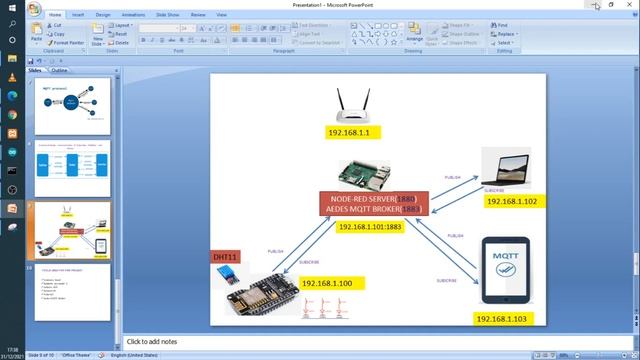
Task: Select the 192.168.1.1 router label
Action: tap(353, 133)
